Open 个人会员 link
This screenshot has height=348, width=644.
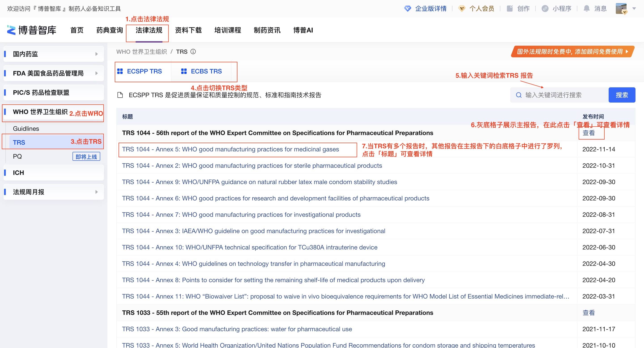pyautogui.click(x=482, y=9)
